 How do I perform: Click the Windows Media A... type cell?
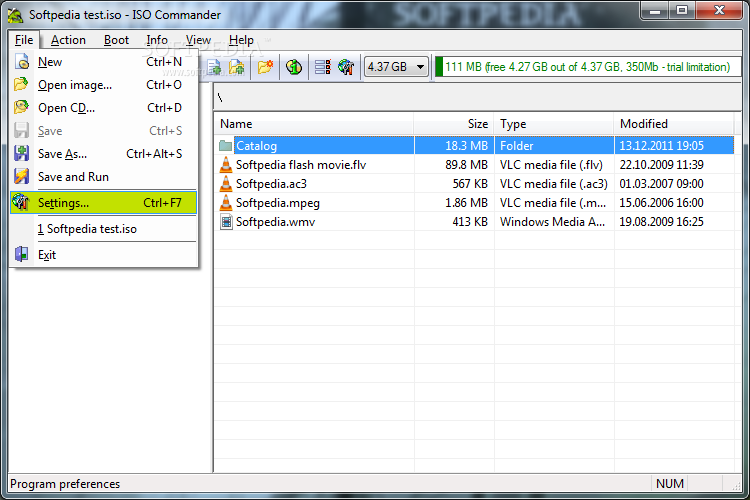point(554,222)
